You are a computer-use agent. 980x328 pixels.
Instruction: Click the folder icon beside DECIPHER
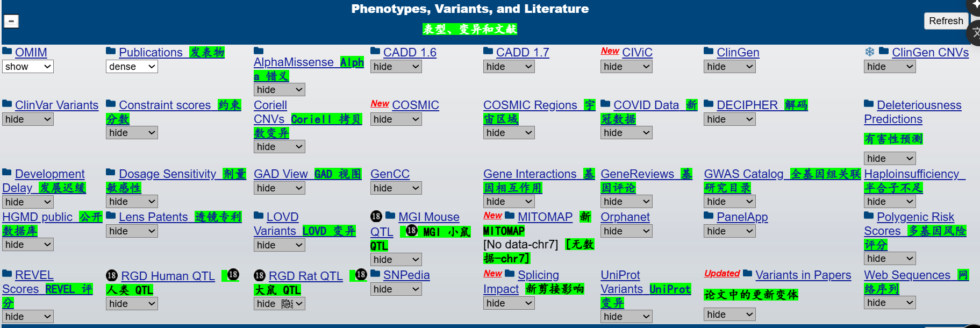[x=709, y=104]
